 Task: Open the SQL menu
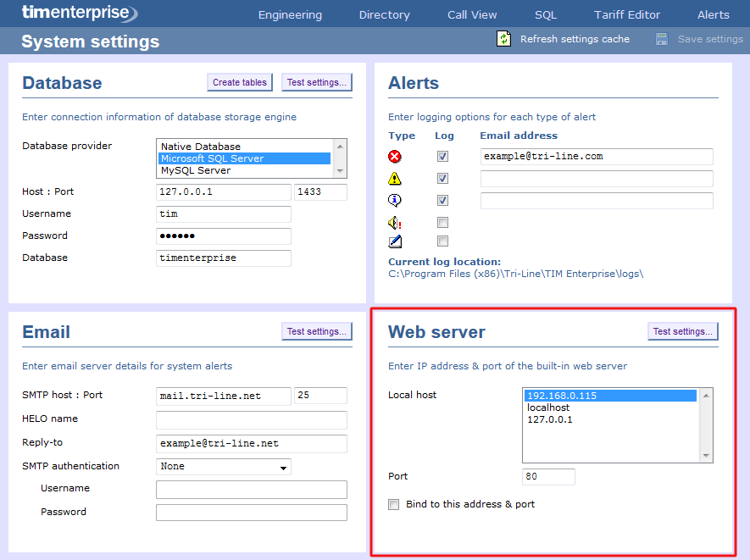(546, 14)
